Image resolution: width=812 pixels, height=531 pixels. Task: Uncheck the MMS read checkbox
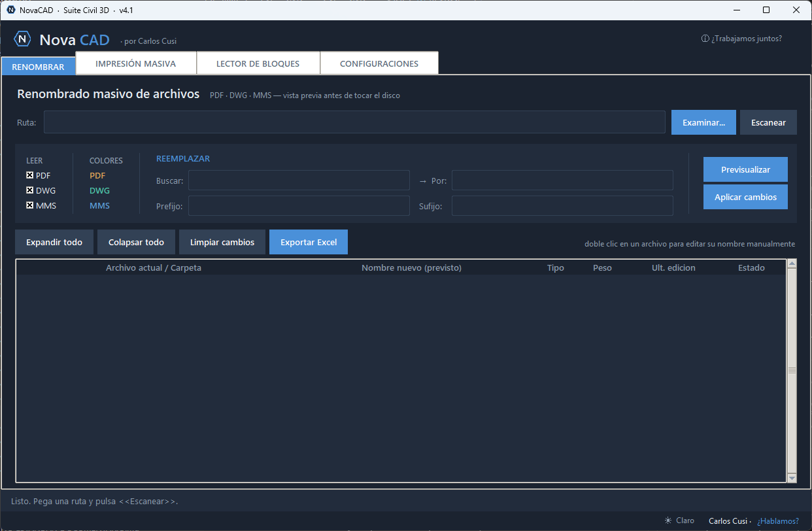(x=29, y=205)
